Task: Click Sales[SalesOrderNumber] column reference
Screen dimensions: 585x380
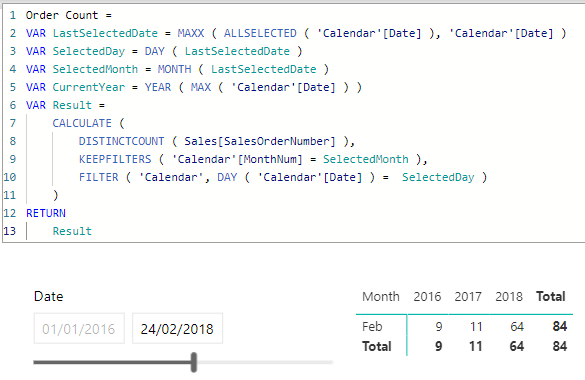Action: click(x=260, y=141)
